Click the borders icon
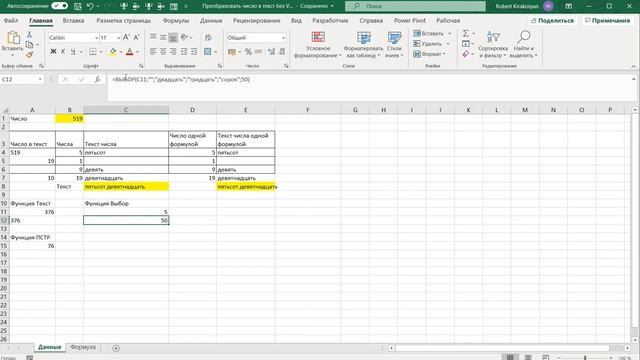The height and width of the screenshot is (360, 640). [93, 51]
